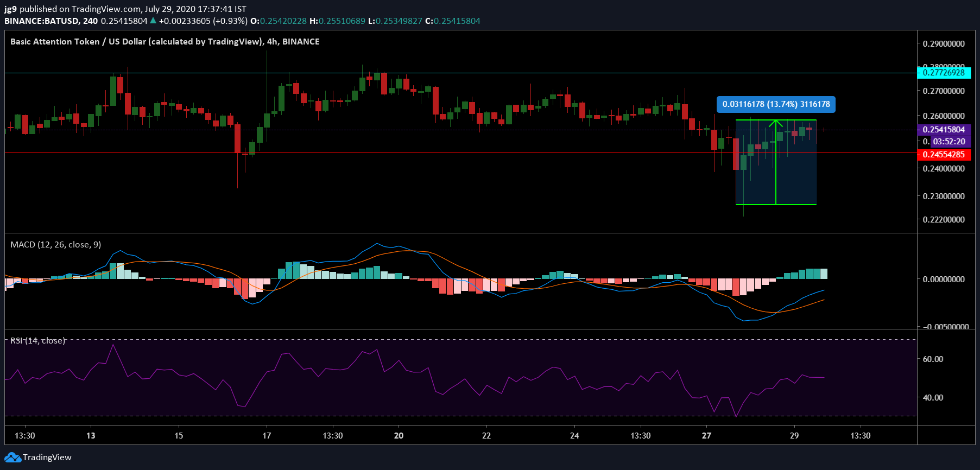980x470 pixels.
Task: Click the high price value H:0.25510689
Action: [x=337, y=21]
